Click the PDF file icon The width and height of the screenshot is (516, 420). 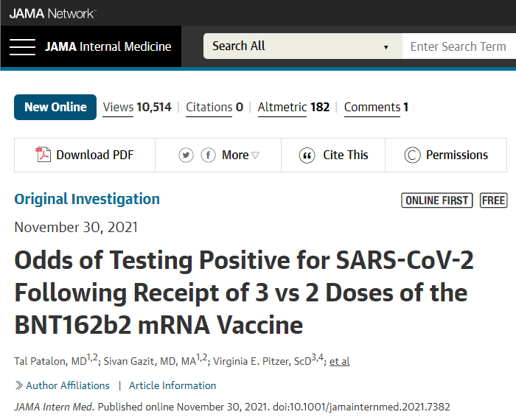43,155
